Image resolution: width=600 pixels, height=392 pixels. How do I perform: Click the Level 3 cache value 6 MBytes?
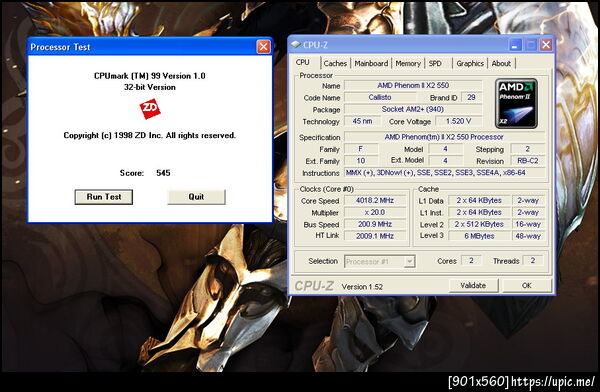click(x=479, y=236)
